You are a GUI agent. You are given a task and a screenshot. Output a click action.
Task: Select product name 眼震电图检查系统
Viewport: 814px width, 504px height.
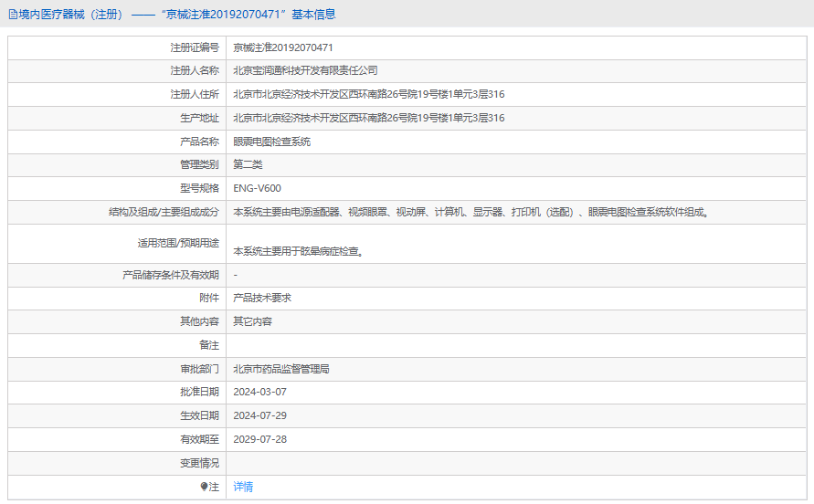(x=271, y=142)
